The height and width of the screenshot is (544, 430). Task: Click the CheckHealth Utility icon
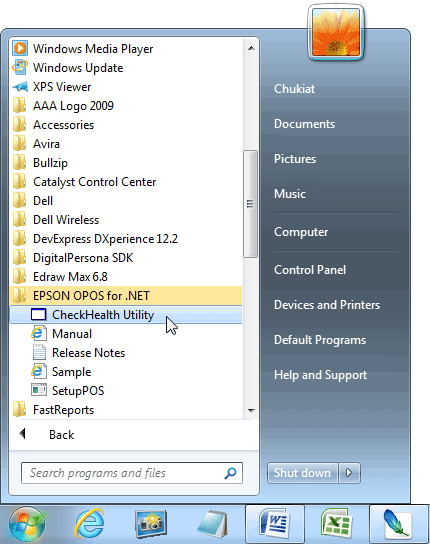tap(39, 315)
